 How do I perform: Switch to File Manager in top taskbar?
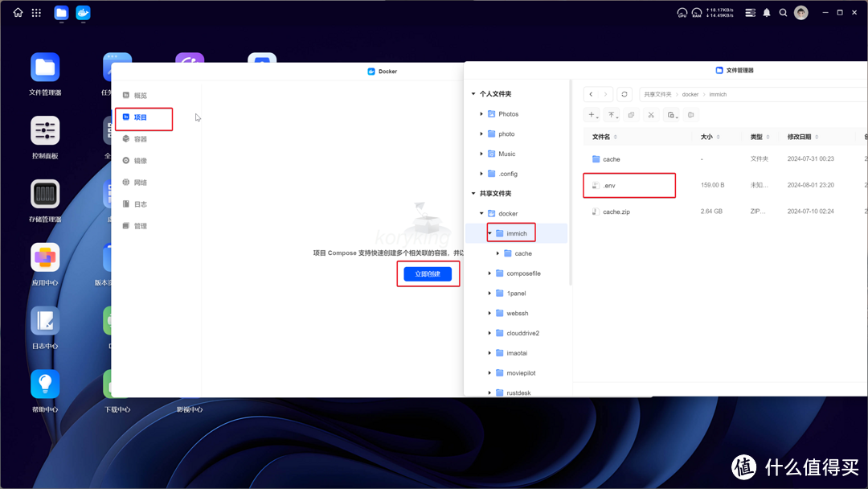click(x=61, y=13)
